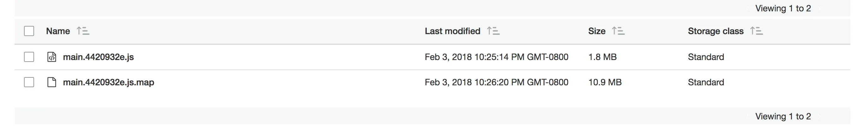Click the bottom next-page arrow
This screenshot has width=868, height=127.
(x=819, y=117)
